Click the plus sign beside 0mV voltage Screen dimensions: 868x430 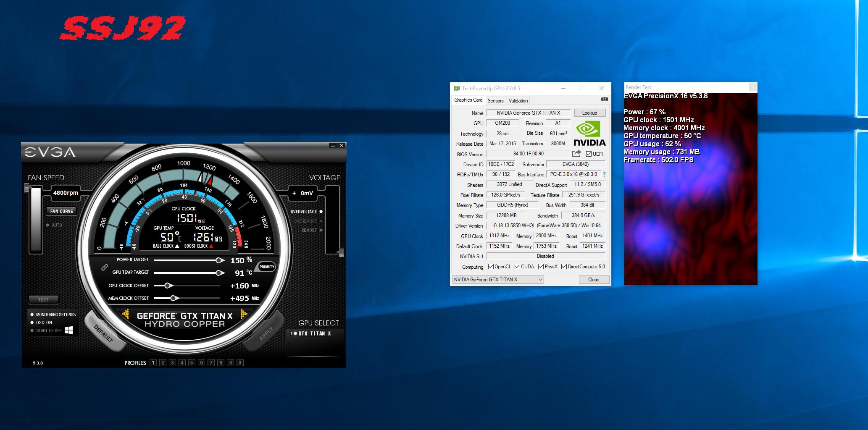click(x=294, y=193)
